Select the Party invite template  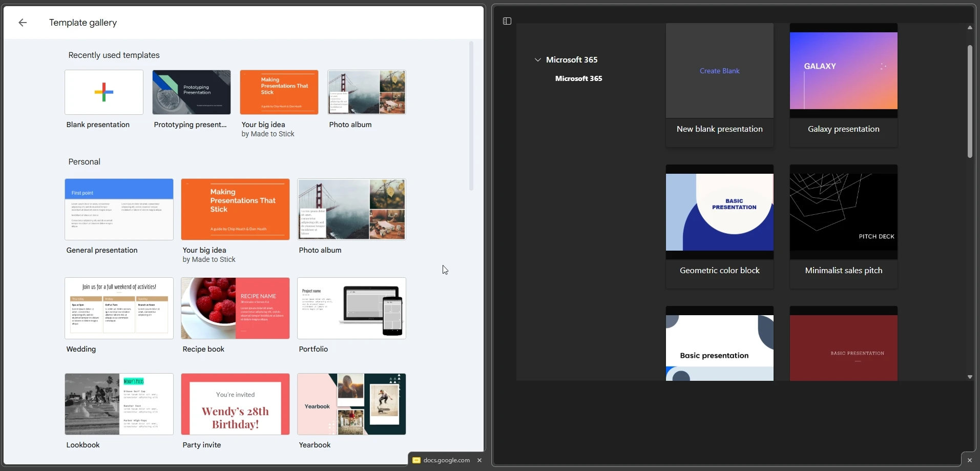click(235, 404)
